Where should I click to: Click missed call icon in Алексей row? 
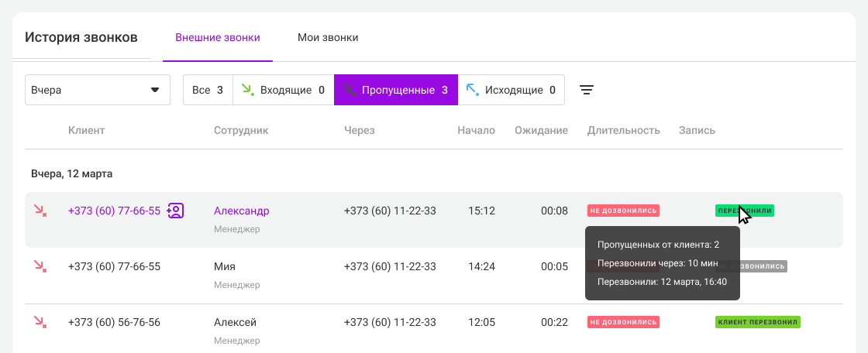coord(40,322)
